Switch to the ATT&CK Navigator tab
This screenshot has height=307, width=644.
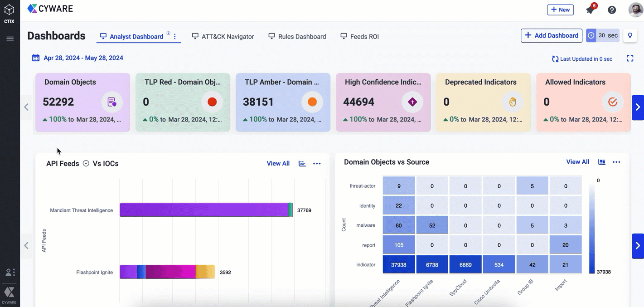(223, 37)
